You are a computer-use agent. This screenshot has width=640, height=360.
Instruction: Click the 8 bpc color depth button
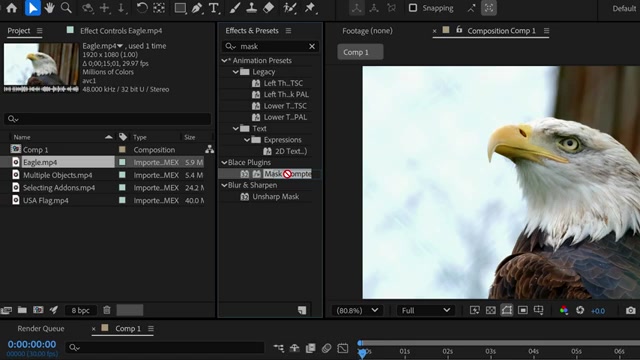click(x=80, y=310)
